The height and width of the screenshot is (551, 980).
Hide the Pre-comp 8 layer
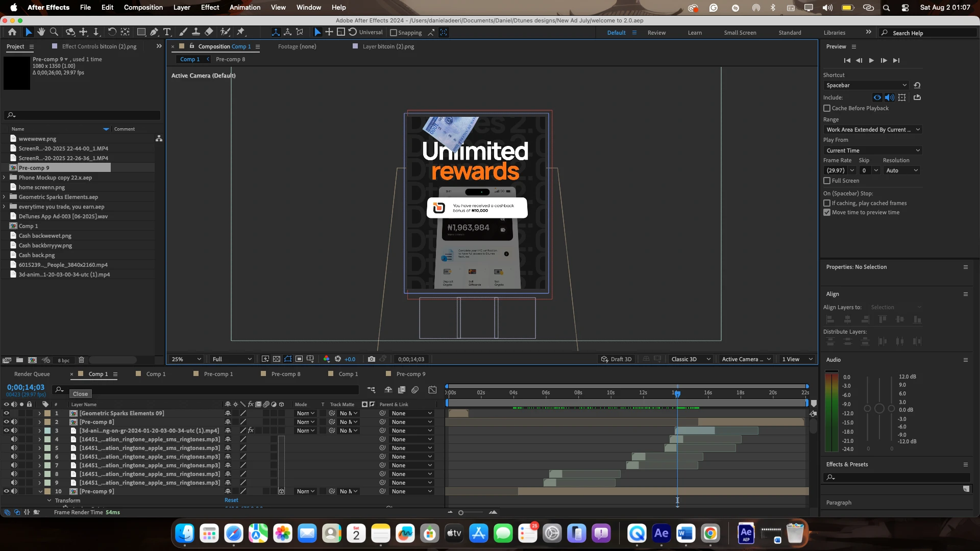pyautogui.click(x=7, y=422)
